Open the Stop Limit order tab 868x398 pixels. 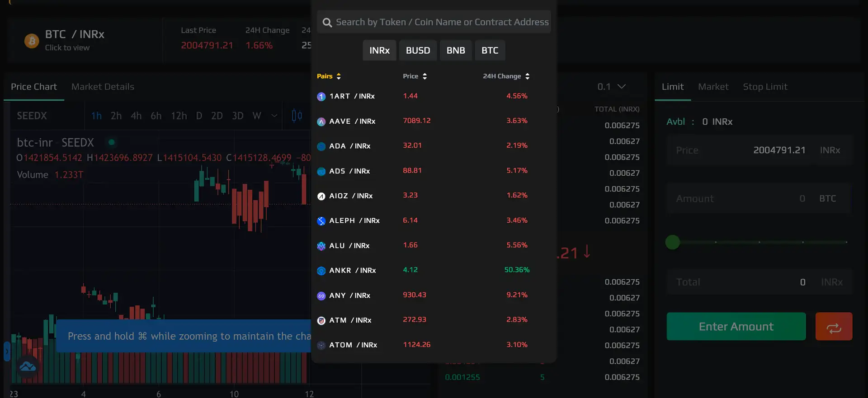[765, 87]
